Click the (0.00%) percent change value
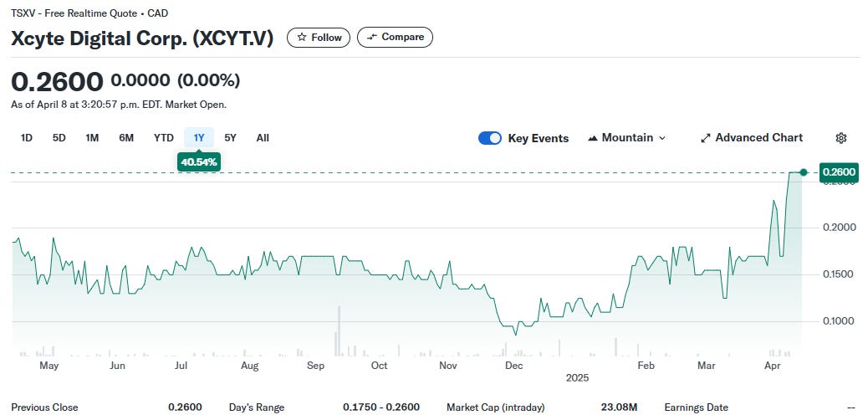Viewport: 868px width, 415px height. click(x=209, y=80)
